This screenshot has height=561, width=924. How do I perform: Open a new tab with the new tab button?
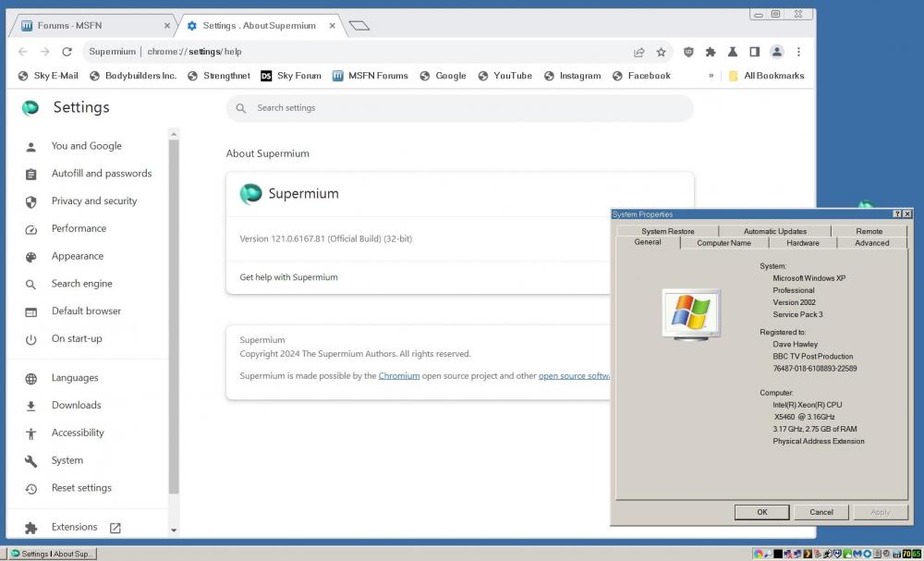tap(359, 26)
